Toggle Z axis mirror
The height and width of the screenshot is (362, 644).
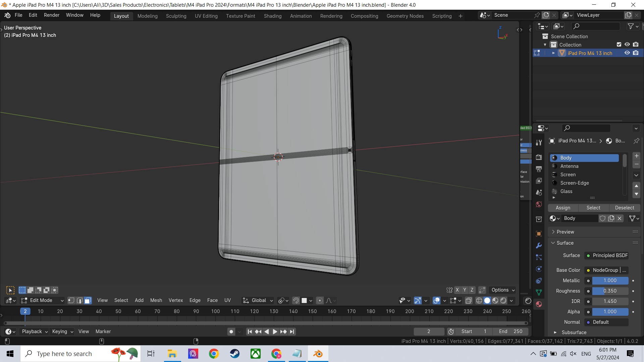tap(472, 290)
